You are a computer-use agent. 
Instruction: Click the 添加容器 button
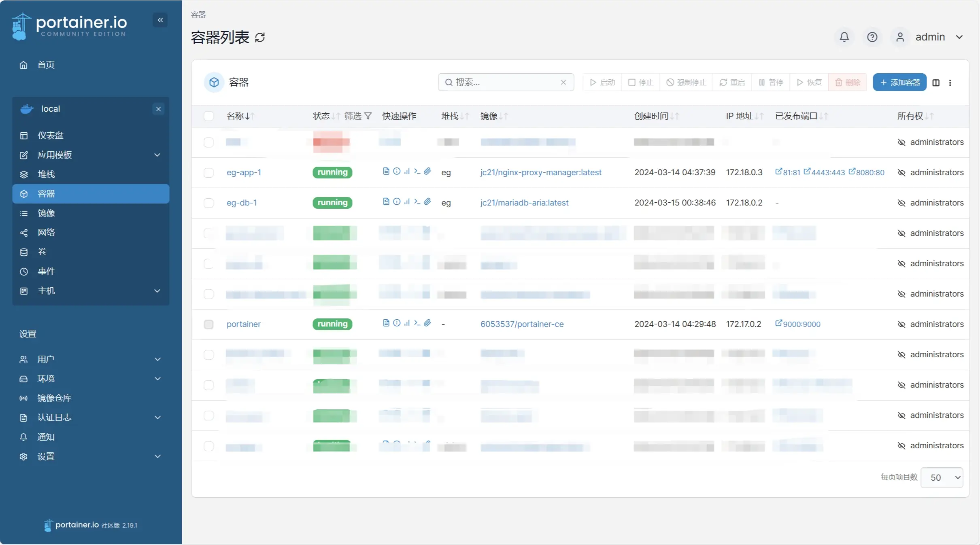(899, 83)
